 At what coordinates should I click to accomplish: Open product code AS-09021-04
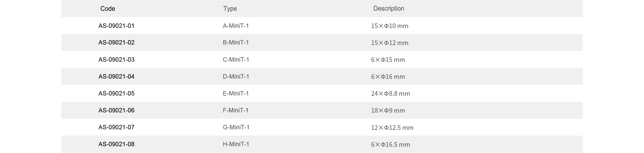[x=116, y=76]
